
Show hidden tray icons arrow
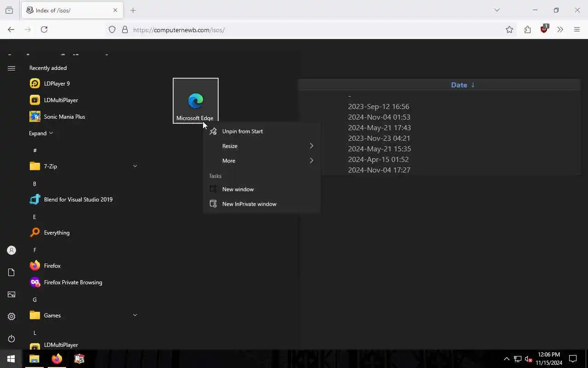507,359
